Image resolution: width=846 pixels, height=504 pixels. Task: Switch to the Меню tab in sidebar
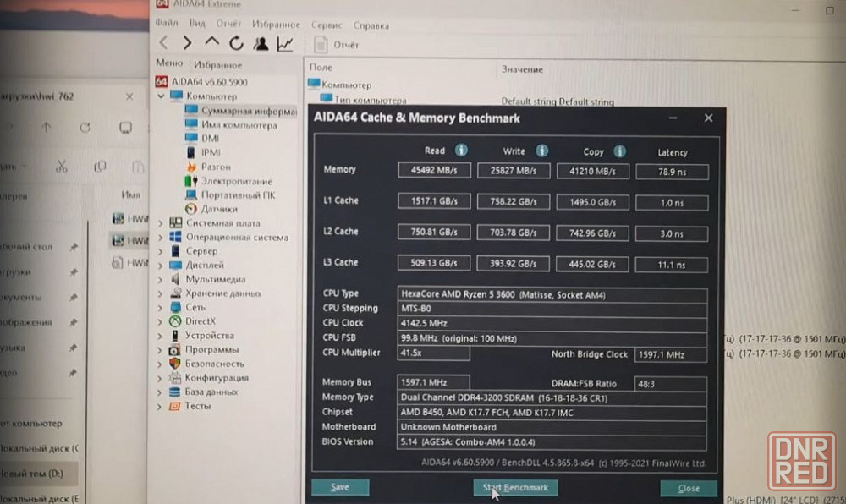169,63
